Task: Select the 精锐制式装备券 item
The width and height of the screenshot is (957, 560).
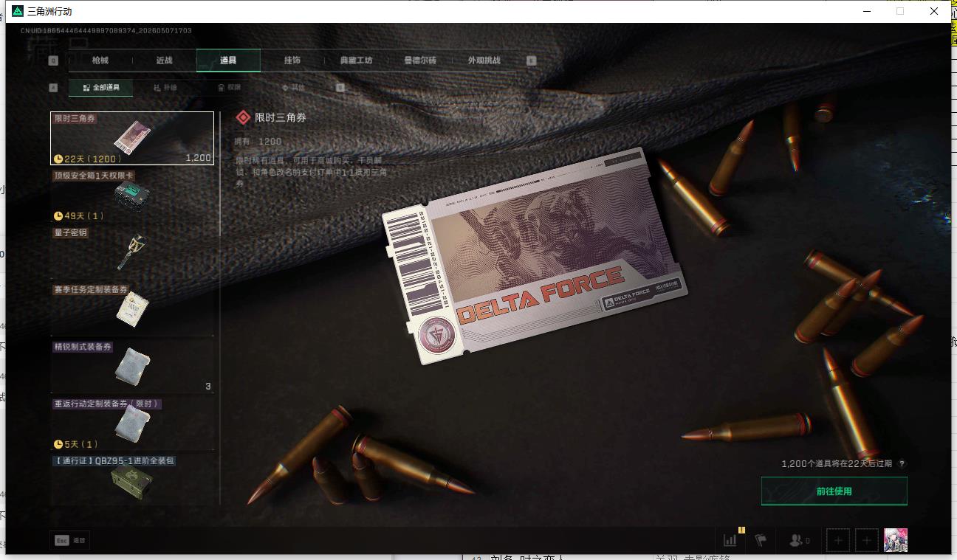Action: point(132,366)
